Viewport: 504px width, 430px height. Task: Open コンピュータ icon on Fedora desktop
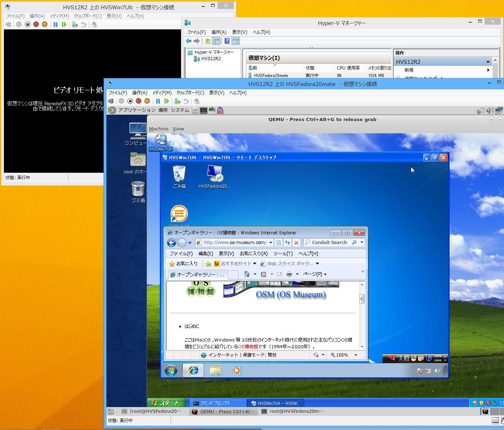click(x=137, y=134)
